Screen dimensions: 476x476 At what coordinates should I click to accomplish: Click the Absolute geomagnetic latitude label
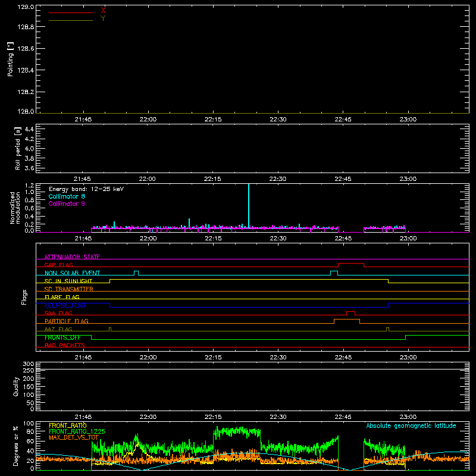[x=411, y=426]
